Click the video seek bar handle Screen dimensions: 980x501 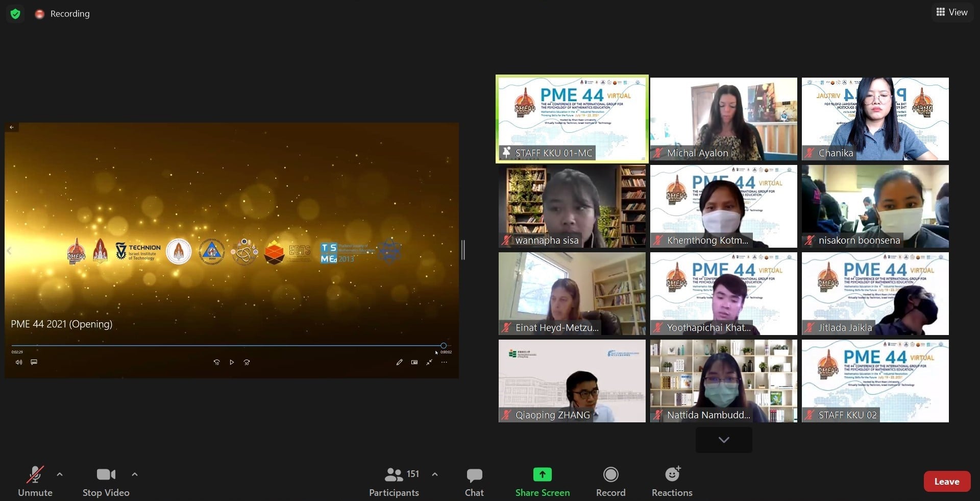[443, 346]
